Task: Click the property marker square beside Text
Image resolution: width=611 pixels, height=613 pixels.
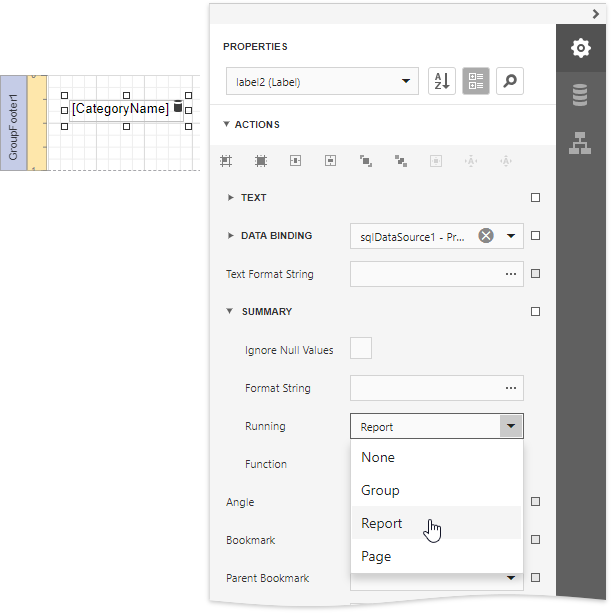Action: click(x=535, y=198)
